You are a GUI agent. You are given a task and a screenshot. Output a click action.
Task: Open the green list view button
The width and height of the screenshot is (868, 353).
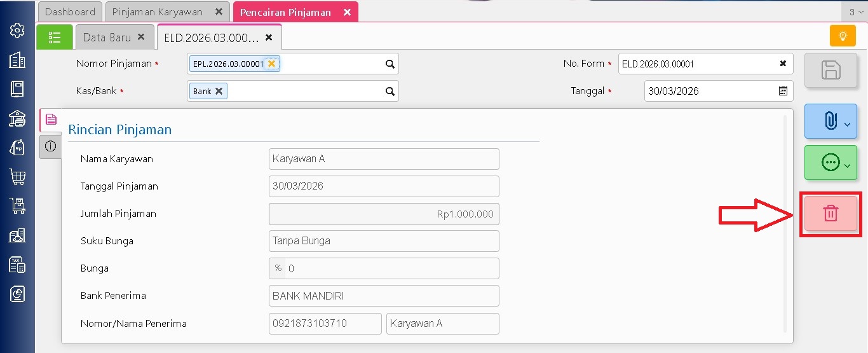point(55,38)
